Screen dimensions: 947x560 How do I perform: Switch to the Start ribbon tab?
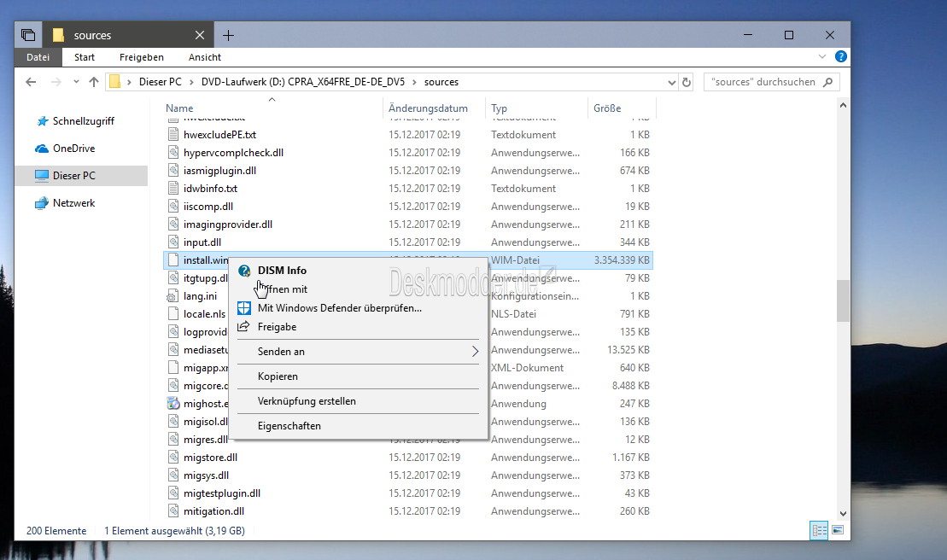(x=85, y=57)
